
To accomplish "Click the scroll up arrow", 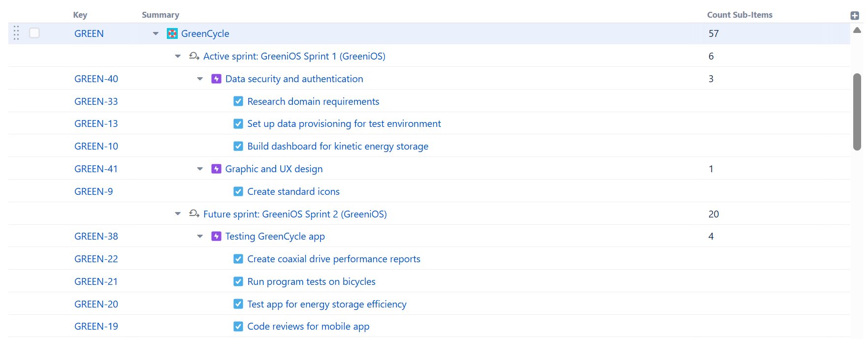I will point(857,31).
